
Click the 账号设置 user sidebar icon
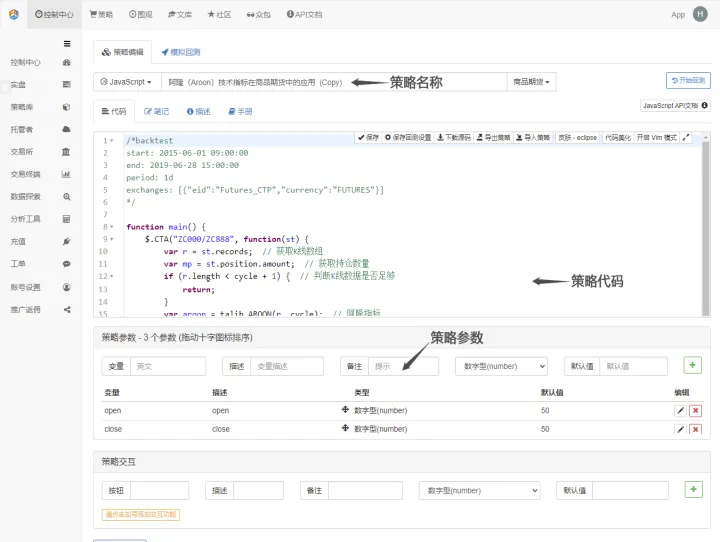(x=67, y=287)
